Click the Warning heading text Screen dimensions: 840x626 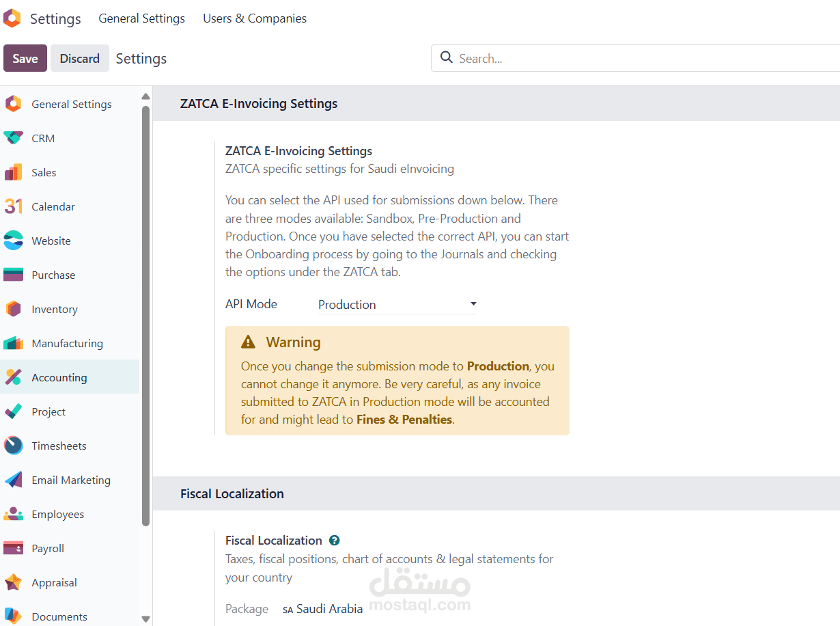(x=293, y=342)
